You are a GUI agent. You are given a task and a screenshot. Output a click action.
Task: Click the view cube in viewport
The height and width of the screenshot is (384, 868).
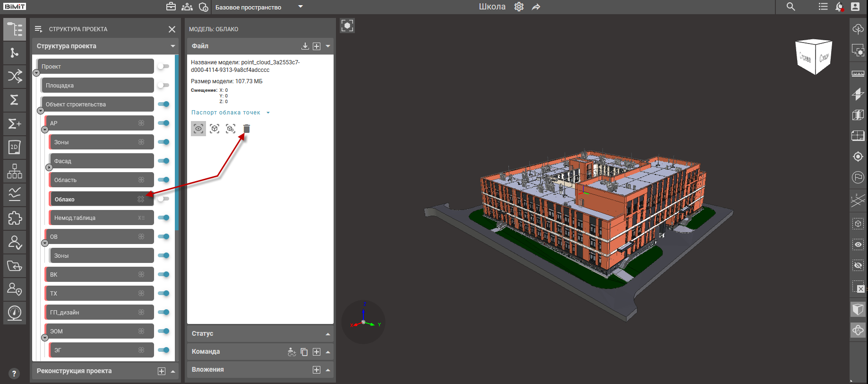tap(814, 57)
